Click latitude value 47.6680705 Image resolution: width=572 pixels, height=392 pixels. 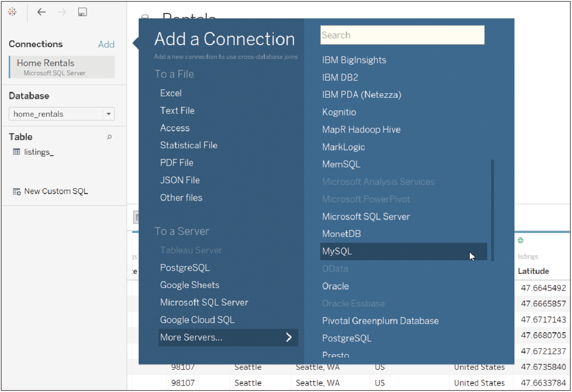pos(543,336)
